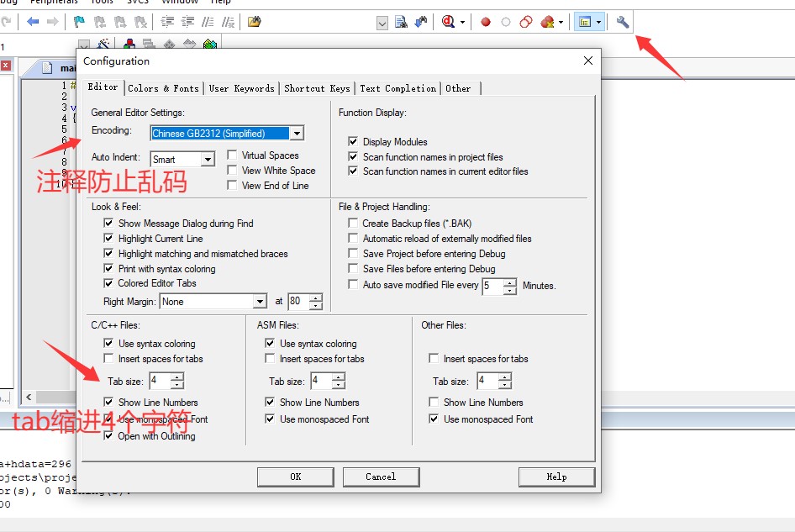Screen dimensions: 795x532
Task: Open Options for Target magic wand
Action: 103,44
